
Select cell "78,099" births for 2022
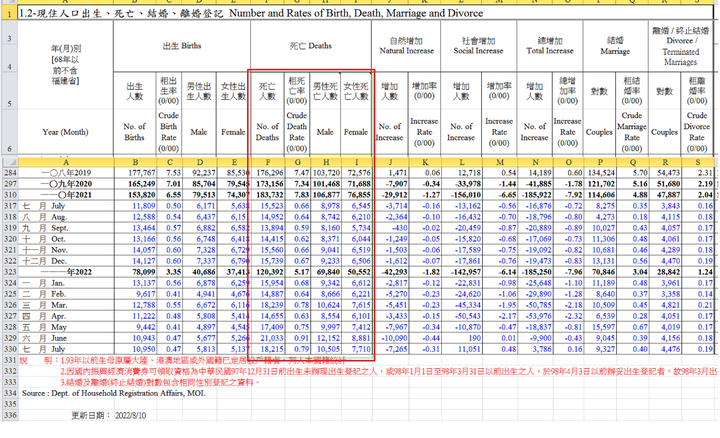point(135,272)
